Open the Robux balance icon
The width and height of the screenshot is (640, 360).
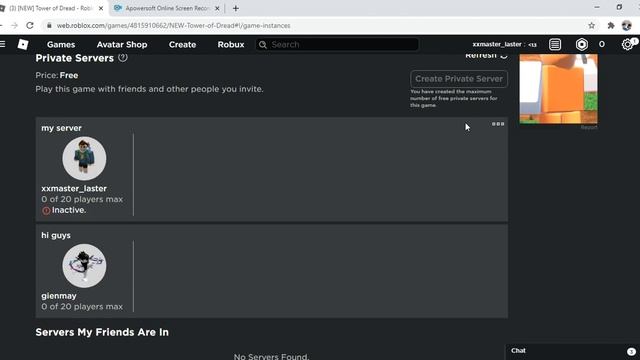pyautogui.click(x=582, y=44)
